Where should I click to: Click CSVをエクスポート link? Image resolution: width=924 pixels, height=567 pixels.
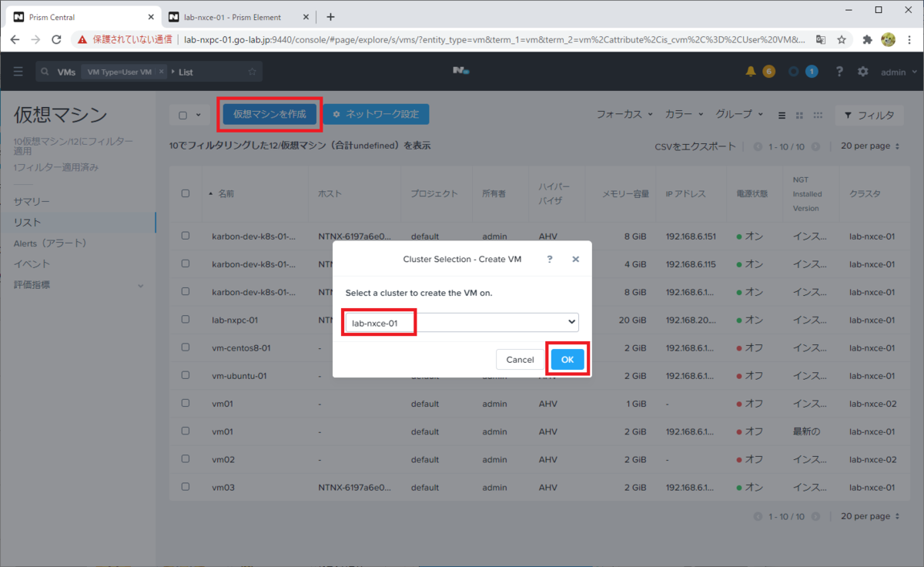point(695,146)
